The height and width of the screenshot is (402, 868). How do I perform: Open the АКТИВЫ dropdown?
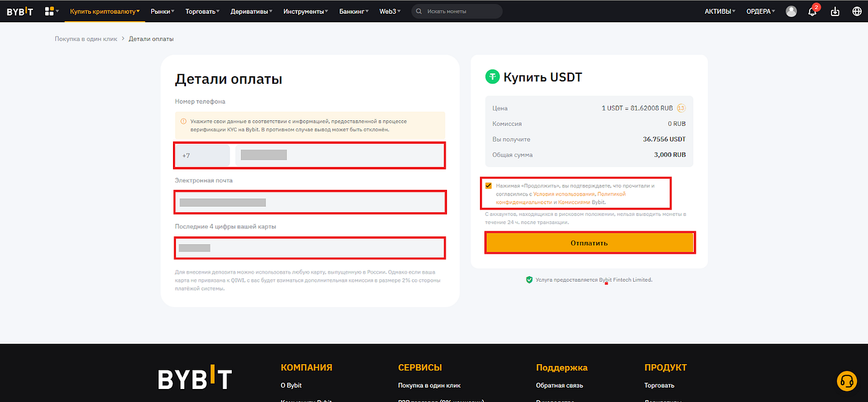pyautogui.click(x=720, y=11)
